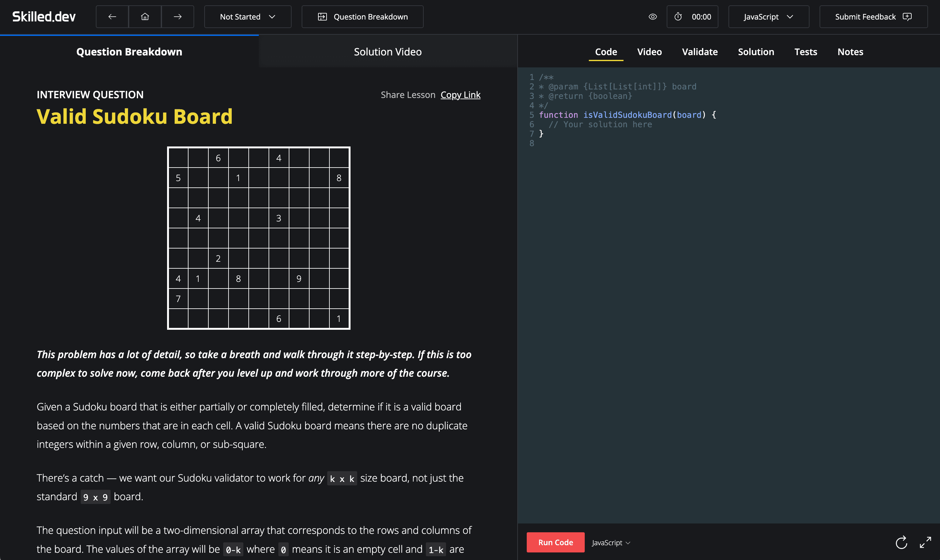Navigate back using the left arrow icon

(111, 17)
